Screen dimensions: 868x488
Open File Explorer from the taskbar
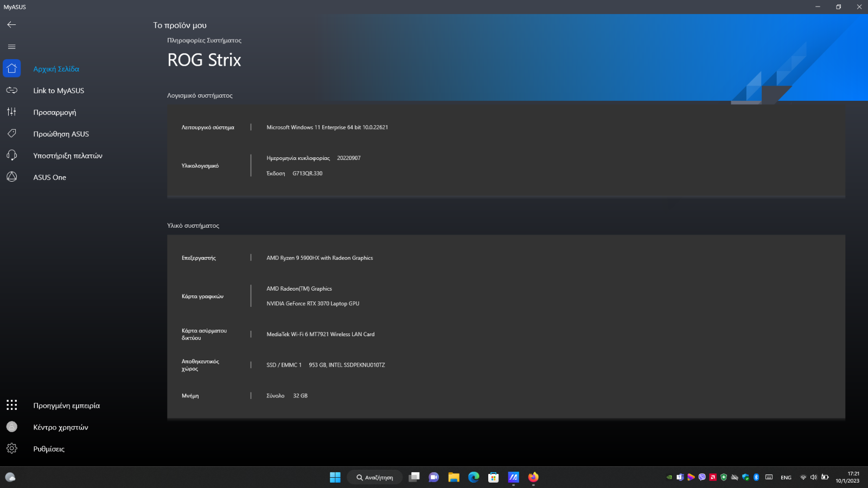(454, 477)
